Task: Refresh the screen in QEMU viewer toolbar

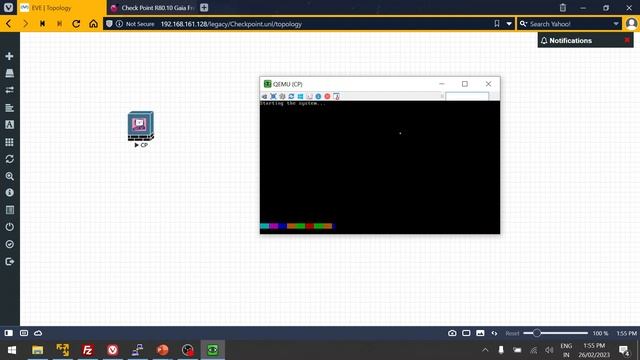Action: point(291,96)
